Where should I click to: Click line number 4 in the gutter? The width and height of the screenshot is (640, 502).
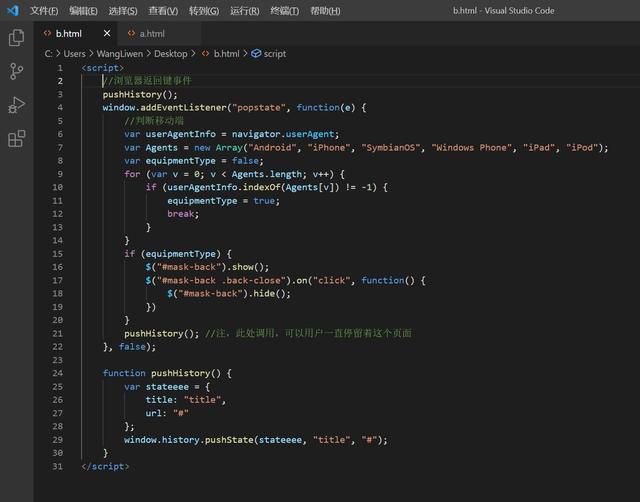pyautogui.click(x=60, y=107)
